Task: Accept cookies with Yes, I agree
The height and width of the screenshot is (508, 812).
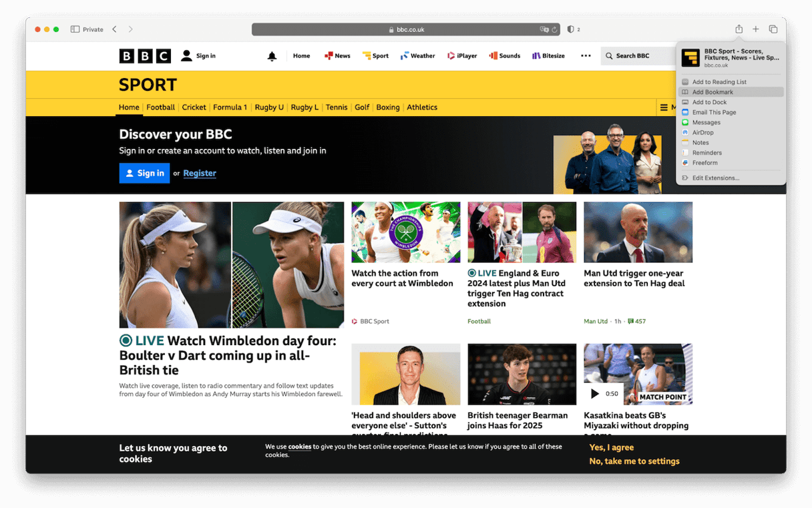Action: [611, 447]
